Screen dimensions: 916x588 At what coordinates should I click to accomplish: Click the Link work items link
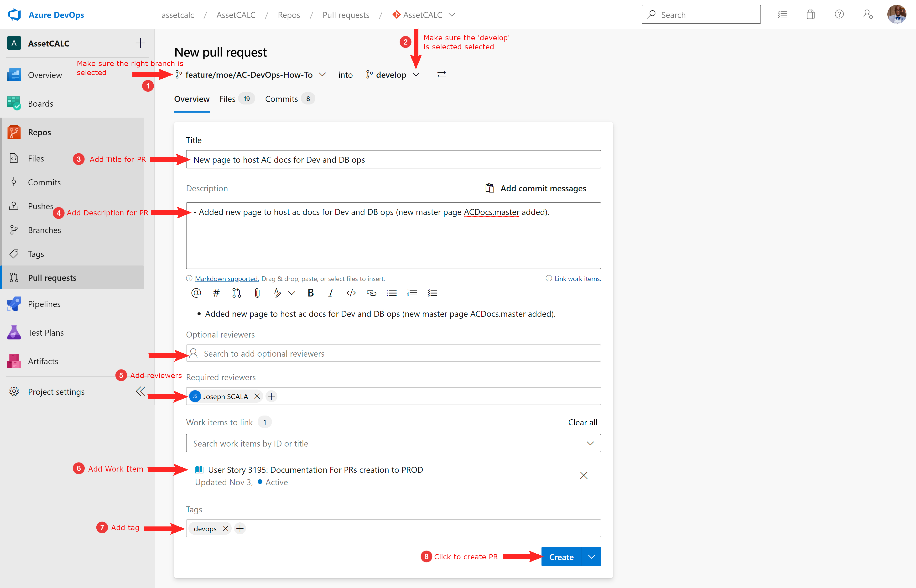pos(577,279)
